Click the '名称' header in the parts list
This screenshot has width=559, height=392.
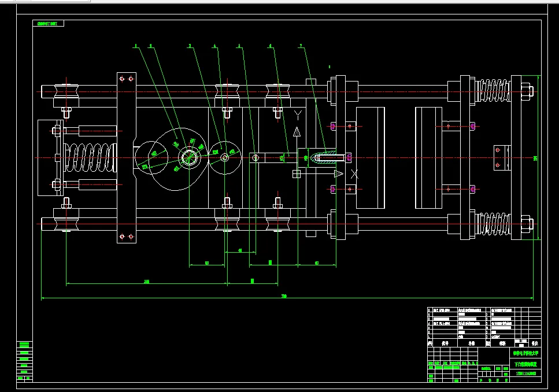click(x=472, y=343)
